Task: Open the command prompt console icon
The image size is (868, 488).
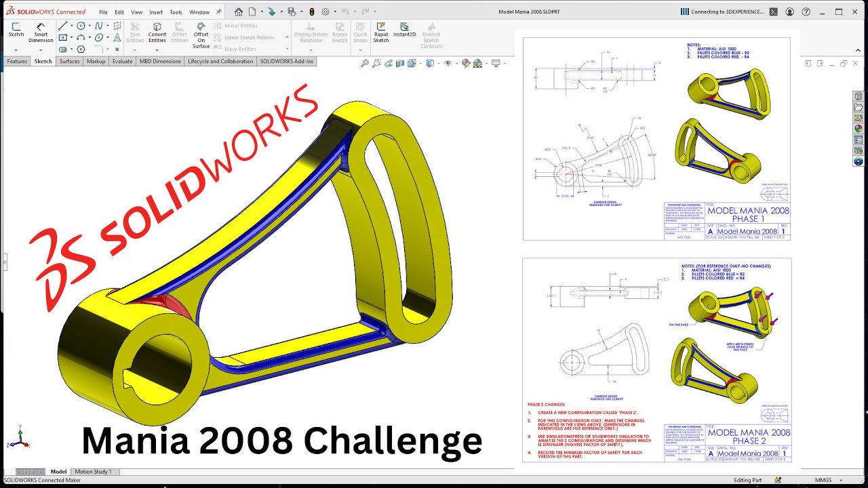Action: (x=774, y=12)
